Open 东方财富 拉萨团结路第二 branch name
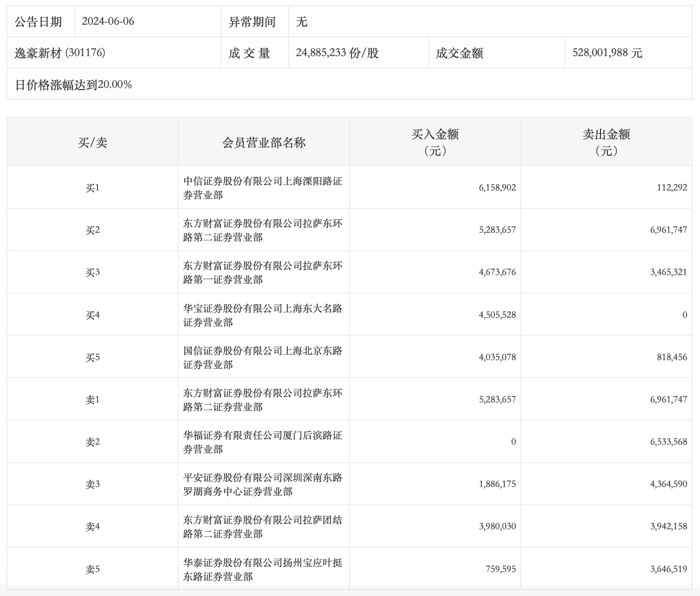The height and width of the screenshot is (596, 700). point(262,526)
